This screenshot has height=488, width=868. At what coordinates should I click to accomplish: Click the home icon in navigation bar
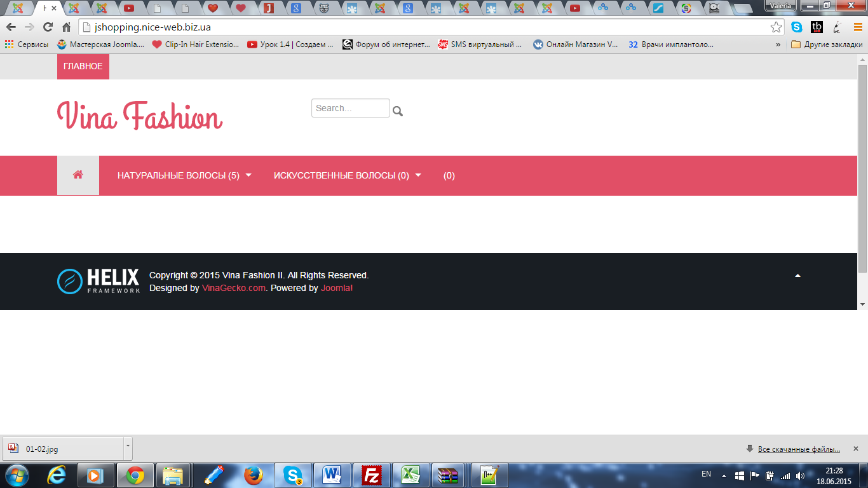(x=78, y=175)
